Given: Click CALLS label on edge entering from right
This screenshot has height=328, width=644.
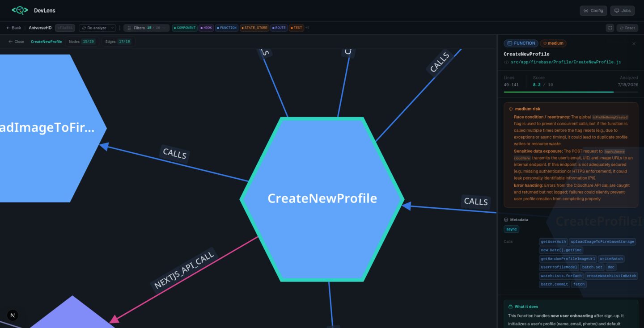Looking at the screenshot, I should click(476, 202).
